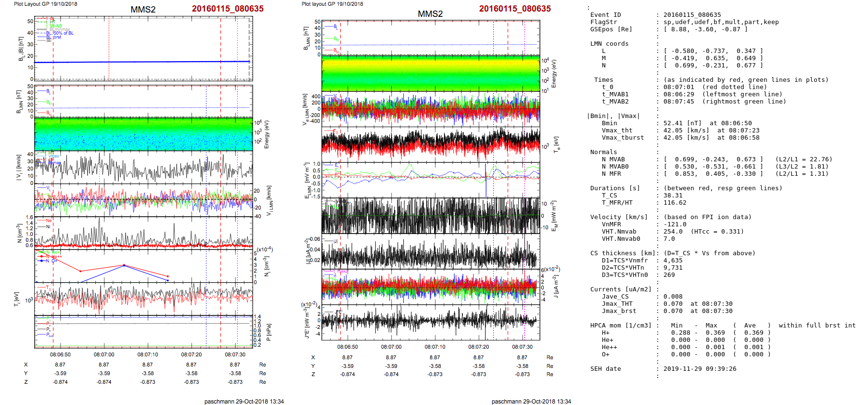This screenshot has height=405, width=868.
Task: Select the electron energy spectrogram in right plot
Action: [x=430, y=73]
